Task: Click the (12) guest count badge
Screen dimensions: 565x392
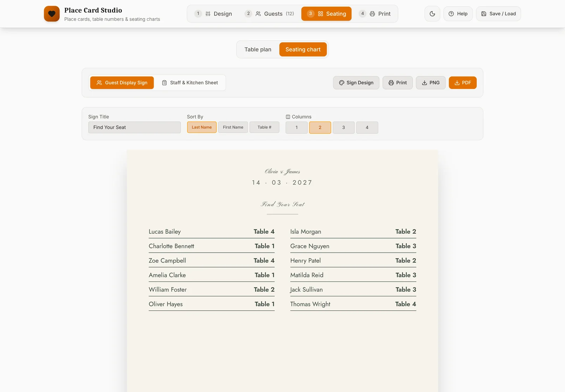Action: point(290,14)
